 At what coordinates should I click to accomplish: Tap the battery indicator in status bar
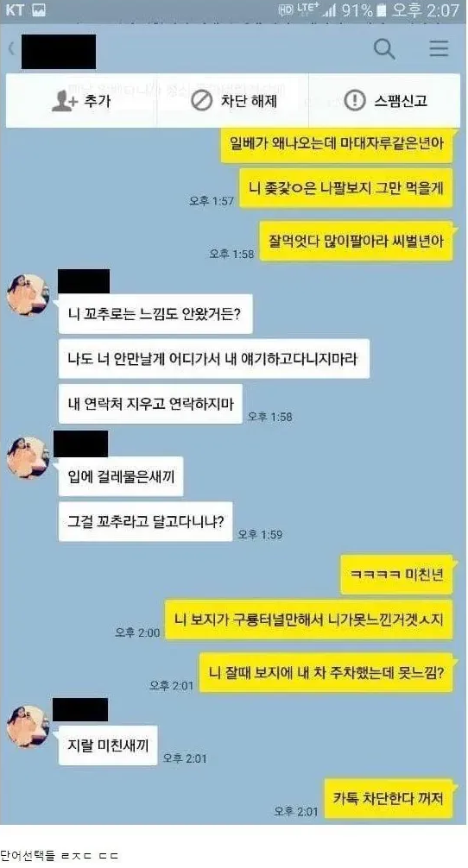point(381,10)
